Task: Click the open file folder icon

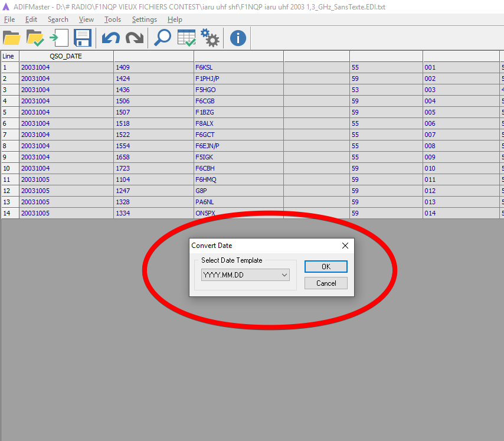Action: pyautogui.click(x=12, y=38)
